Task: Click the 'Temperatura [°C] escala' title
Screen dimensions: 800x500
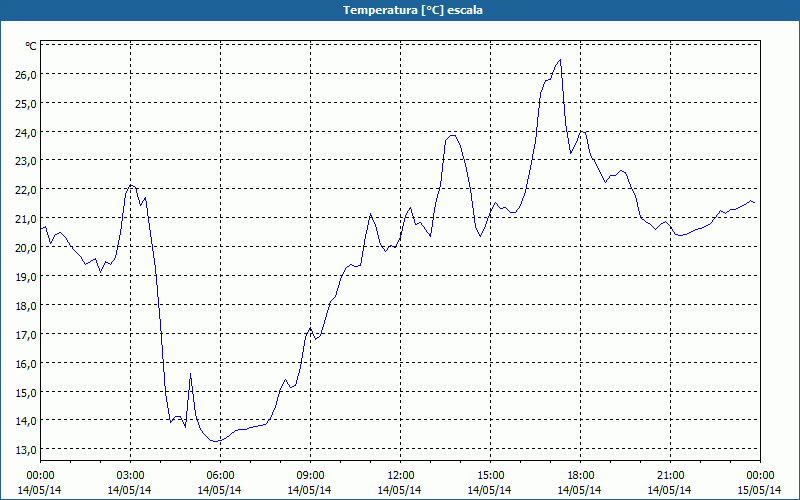Action: [x=413, y=10]
